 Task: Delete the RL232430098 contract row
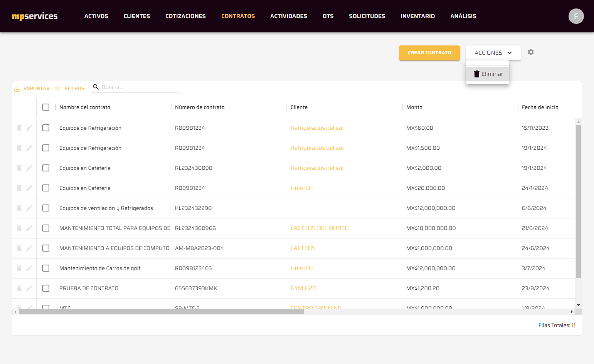[x=19, y=168]
